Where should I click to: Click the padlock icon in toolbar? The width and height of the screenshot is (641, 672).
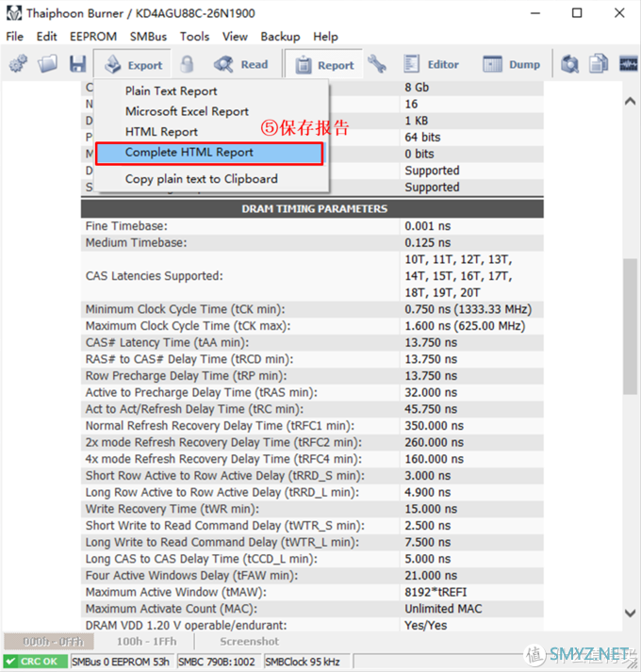pos(188,64)
